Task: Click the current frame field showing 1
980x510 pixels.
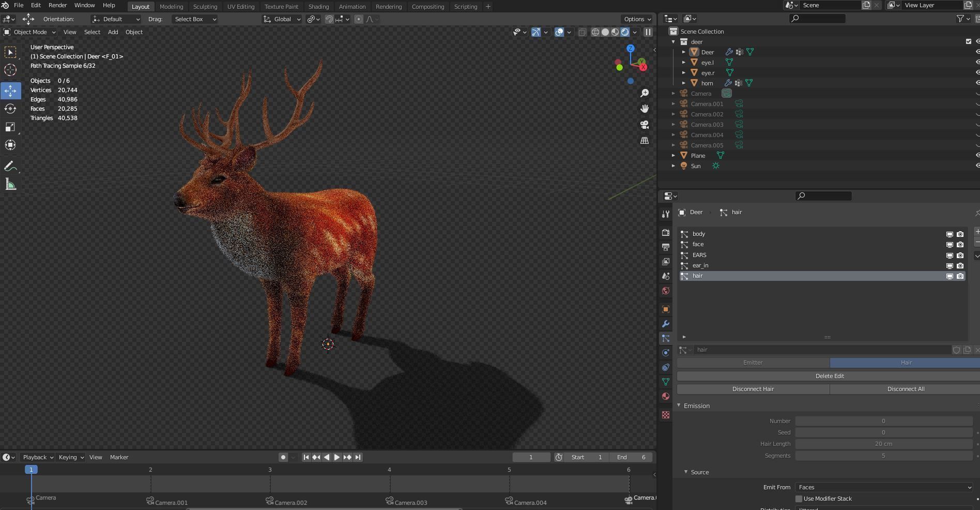Action: pos(531,457)
